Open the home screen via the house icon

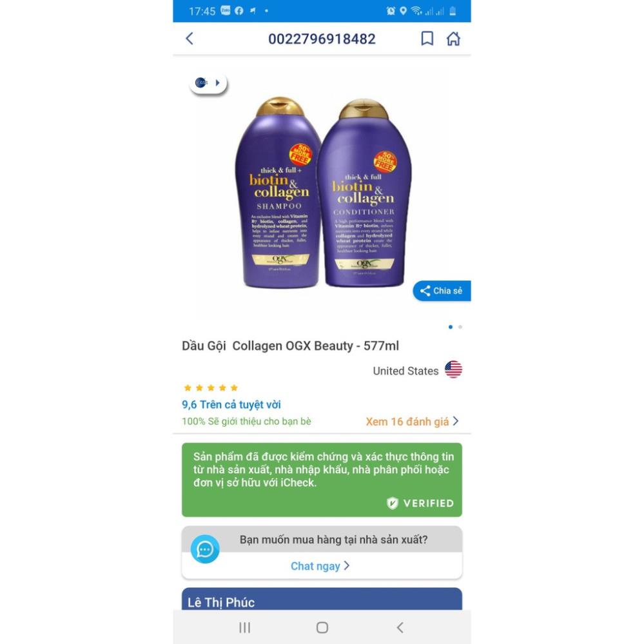tap(453, 39)
